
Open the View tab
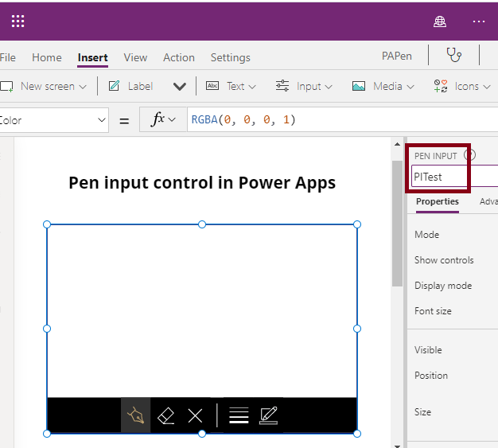135,57
